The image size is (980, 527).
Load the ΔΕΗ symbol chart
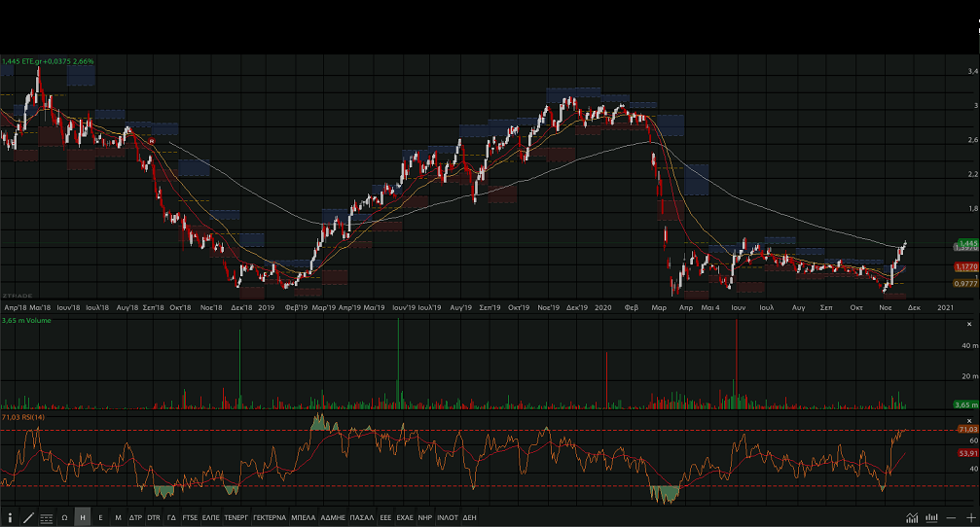pyautogui.click(x=470, y=517)
